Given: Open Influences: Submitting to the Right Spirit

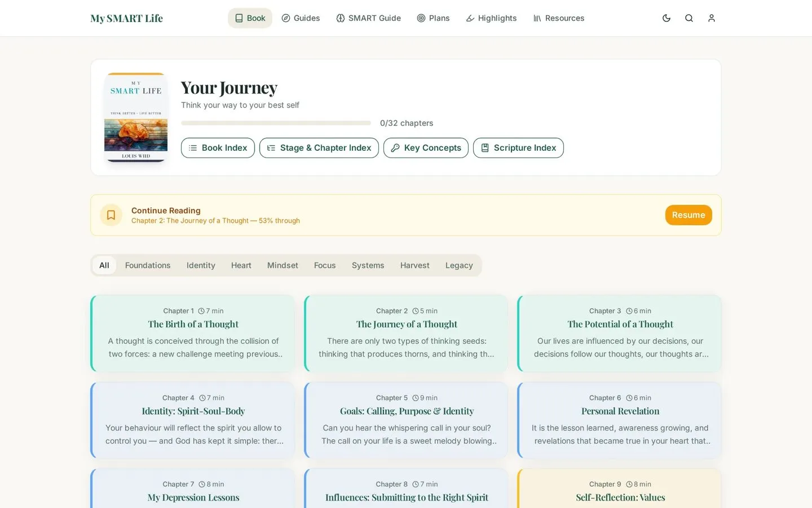Looking at the screenshot, I should click(x=407, y=497).
